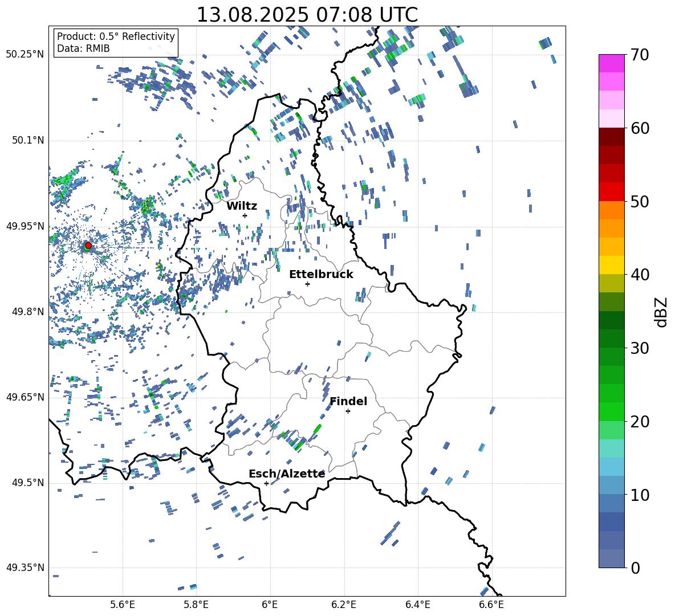
Task: Click the 60 value on colorbar
Action: pos(640,128)
